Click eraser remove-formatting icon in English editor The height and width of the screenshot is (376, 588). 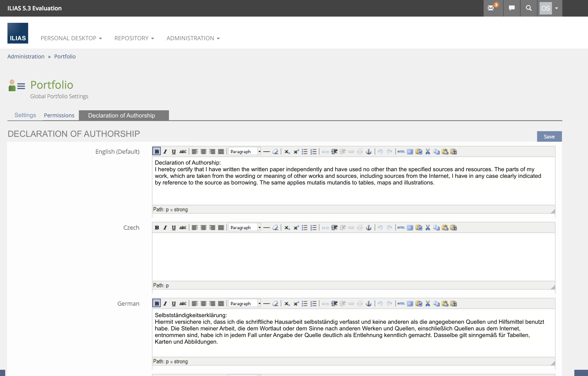275,152
